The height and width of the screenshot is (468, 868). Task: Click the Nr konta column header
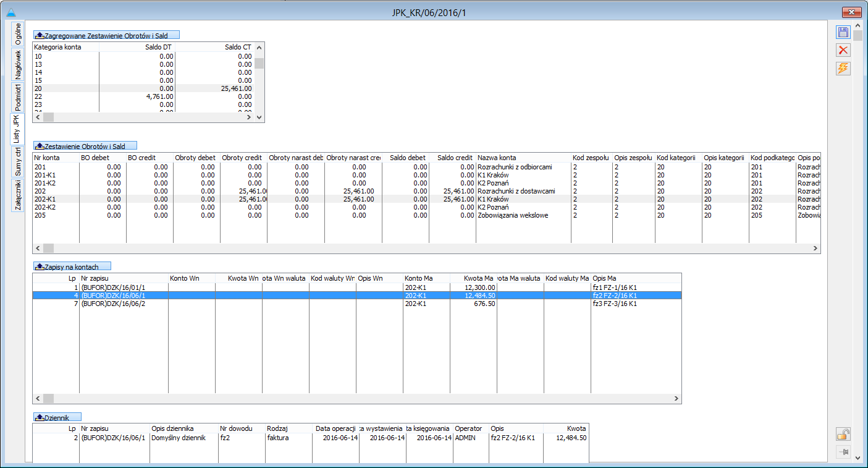click(x=56, y=158)
